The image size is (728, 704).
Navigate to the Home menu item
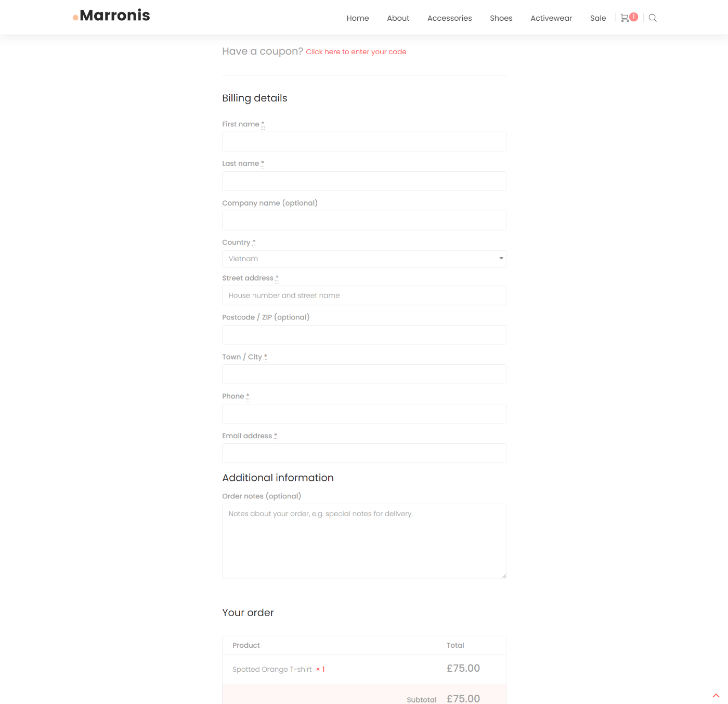[357, 18]
